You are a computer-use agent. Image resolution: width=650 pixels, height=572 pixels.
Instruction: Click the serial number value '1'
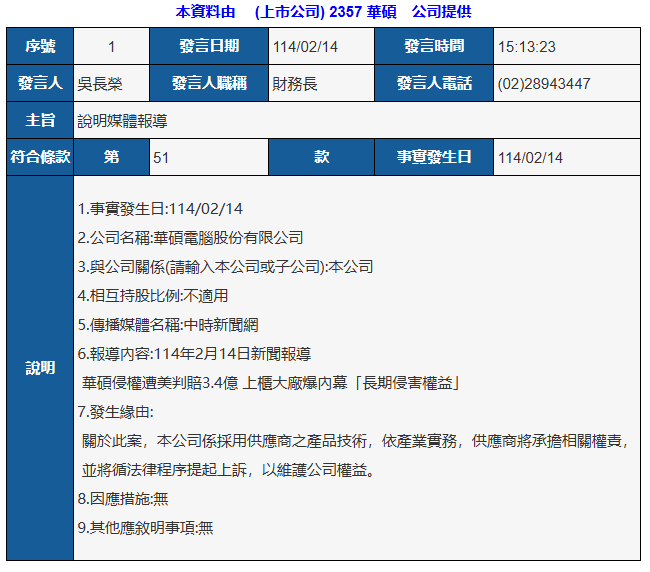(x=112, y=46)
